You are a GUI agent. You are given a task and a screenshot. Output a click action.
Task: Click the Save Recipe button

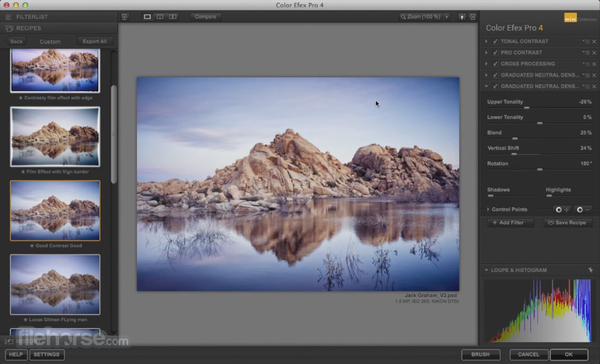tap(567, 223)
